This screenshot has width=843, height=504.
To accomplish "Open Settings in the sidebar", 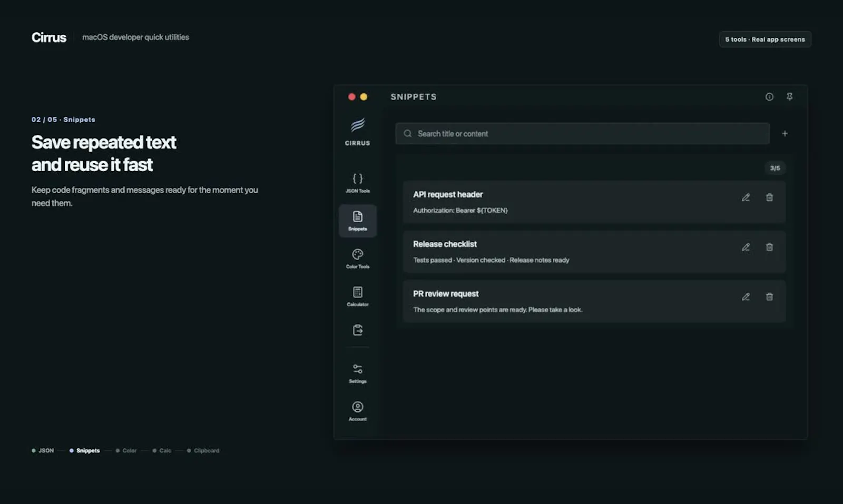I will point(357,373).
